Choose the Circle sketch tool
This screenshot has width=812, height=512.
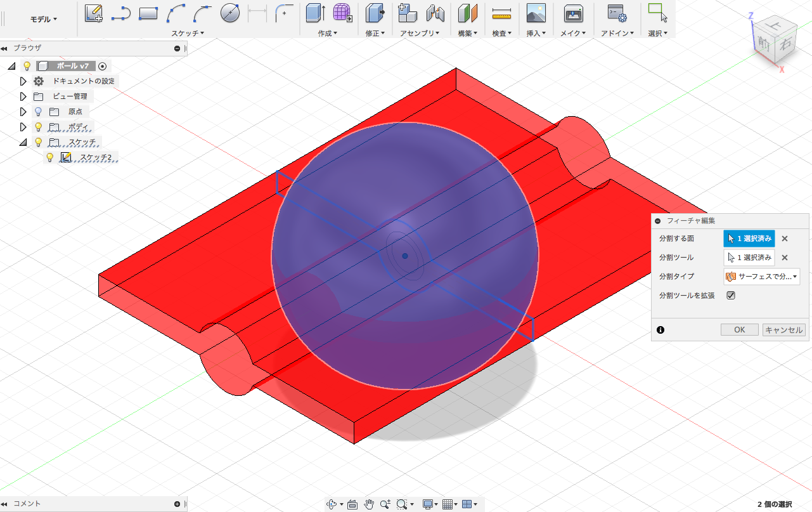(x=230, y=13)
